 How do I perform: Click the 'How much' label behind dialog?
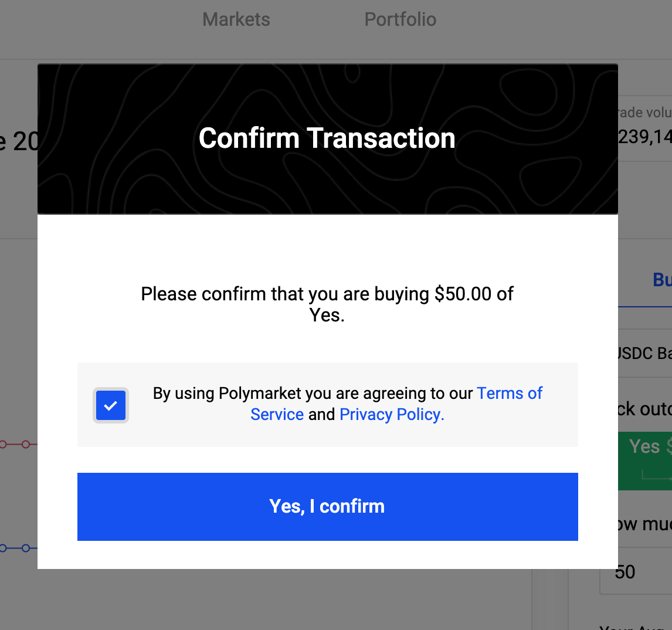click(645, 524)
